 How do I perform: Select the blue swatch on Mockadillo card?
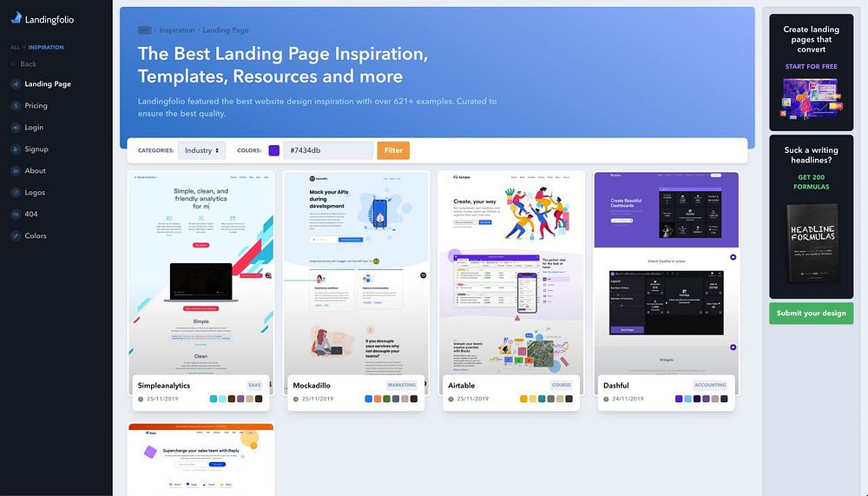click(x=369, y=399)
